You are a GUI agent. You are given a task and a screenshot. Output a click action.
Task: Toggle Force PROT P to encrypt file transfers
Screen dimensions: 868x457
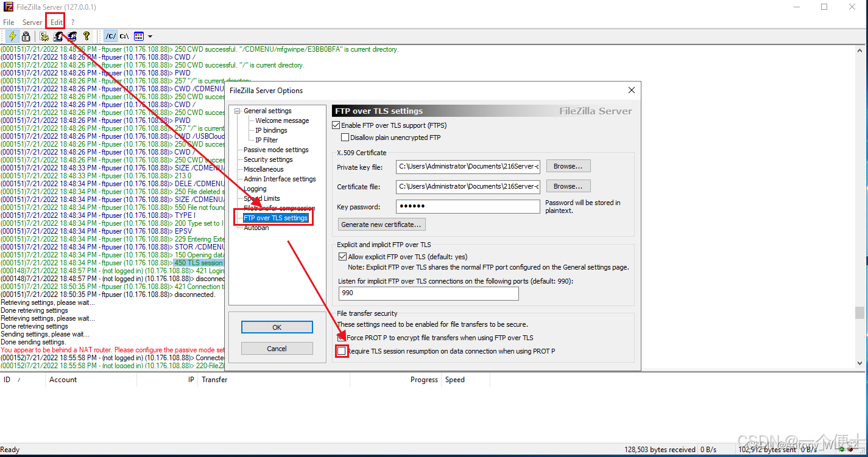(342, 338)
